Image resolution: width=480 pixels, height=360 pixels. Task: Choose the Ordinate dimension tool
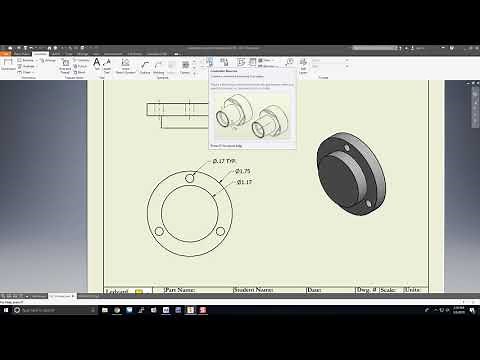click(x=26, y=66)
